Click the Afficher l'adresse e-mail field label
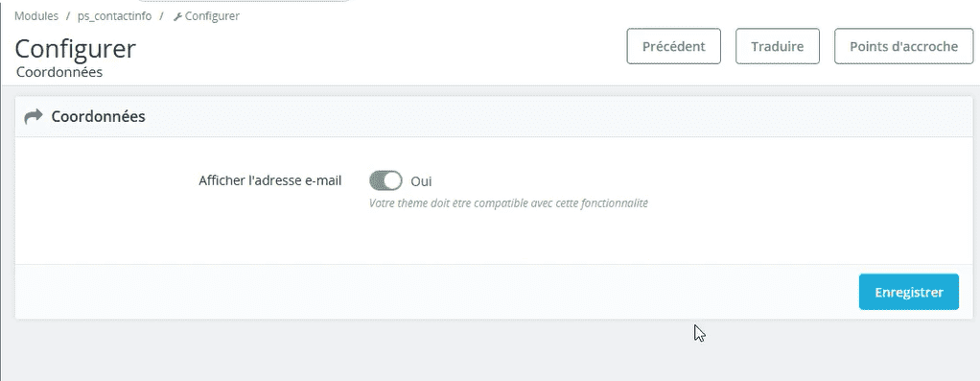Image resolution: width=980 pixels, height=381 pixels. pos(270,180)
